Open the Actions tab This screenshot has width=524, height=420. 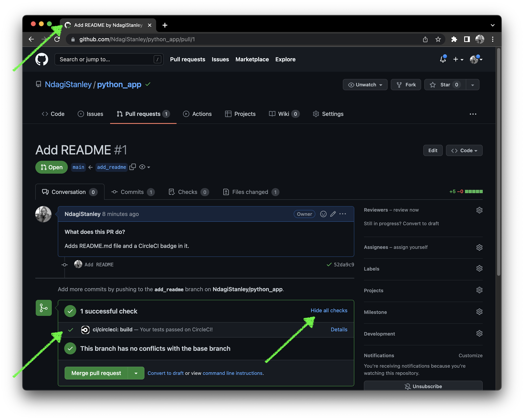pos(197,114)
